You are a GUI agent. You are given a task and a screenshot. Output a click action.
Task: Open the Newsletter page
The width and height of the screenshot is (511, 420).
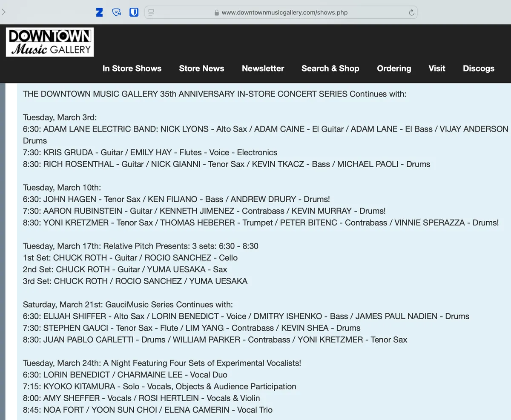point(263,69)
